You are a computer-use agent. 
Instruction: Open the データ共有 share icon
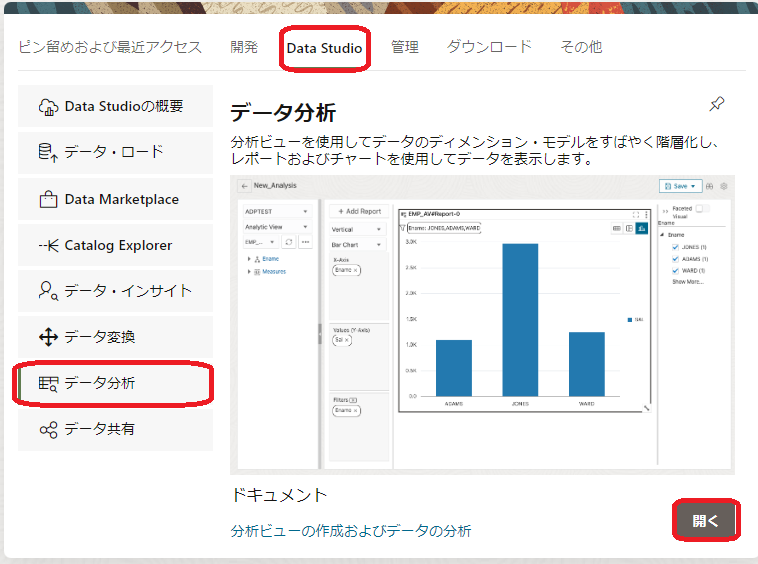coord(48,429)
